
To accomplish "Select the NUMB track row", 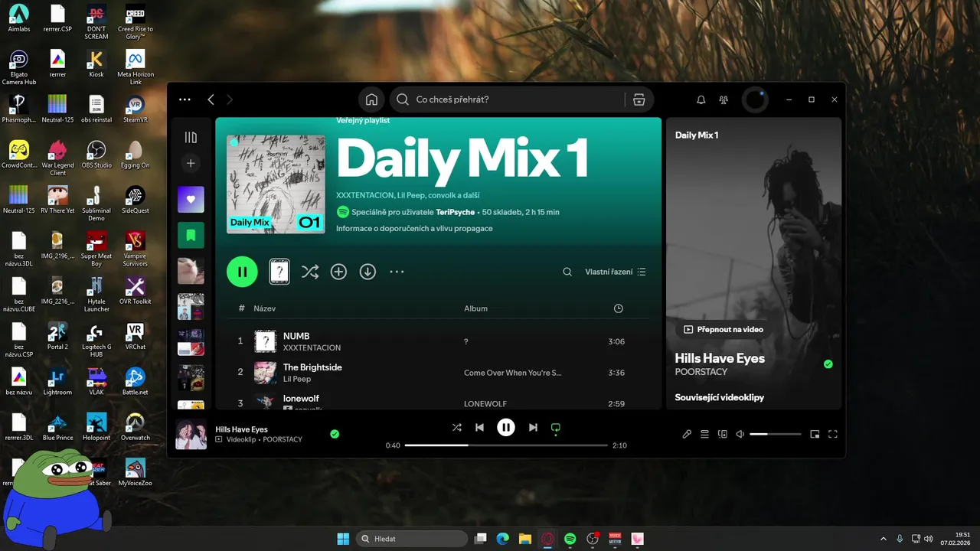I will click(438, 341).
